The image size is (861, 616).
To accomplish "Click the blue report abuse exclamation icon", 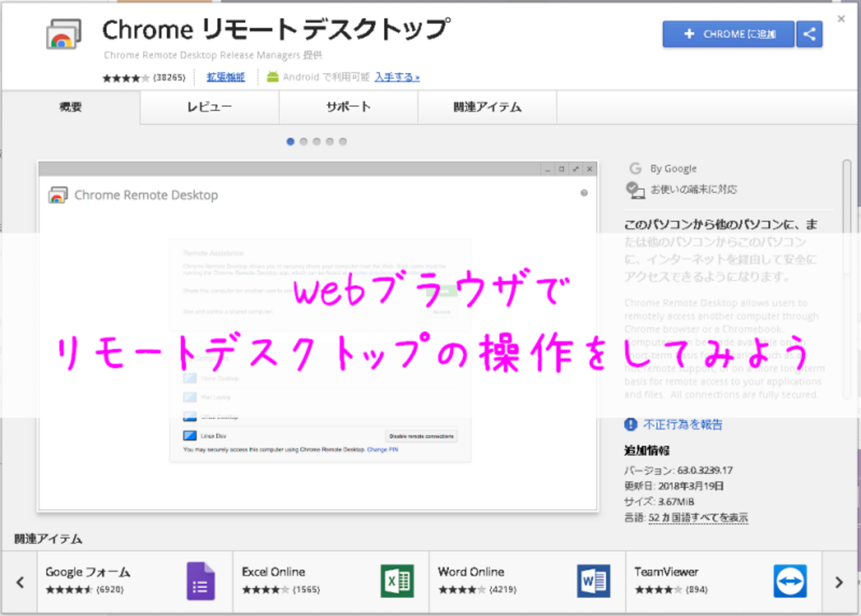I will click(631, 425).
